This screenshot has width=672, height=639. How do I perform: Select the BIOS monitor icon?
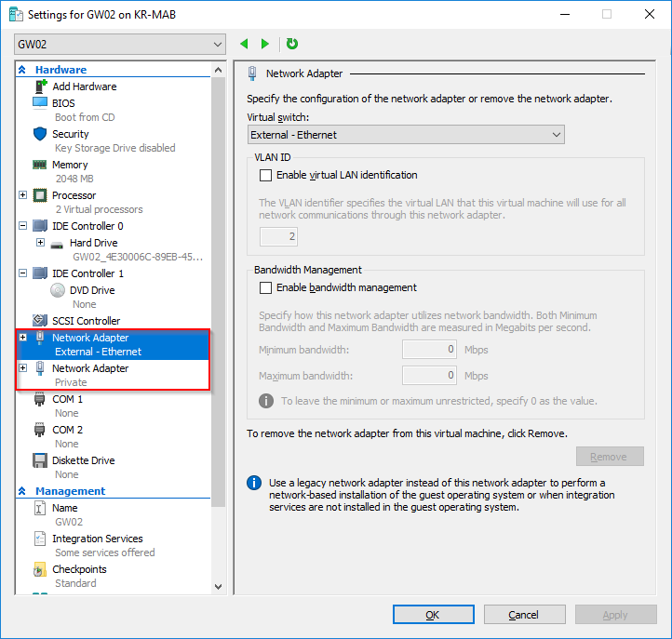click(40, 103)
